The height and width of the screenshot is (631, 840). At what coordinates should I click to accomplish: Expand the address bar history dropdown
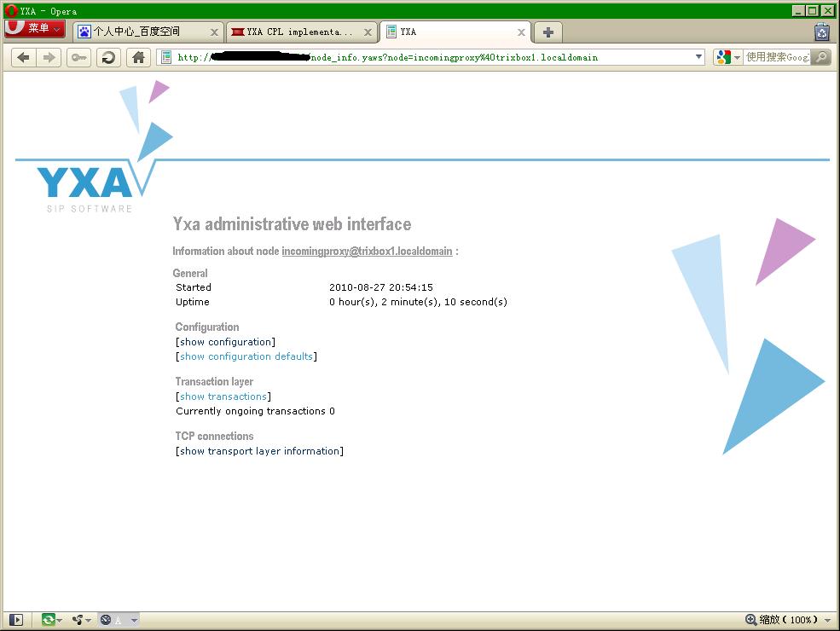[698, 57]
